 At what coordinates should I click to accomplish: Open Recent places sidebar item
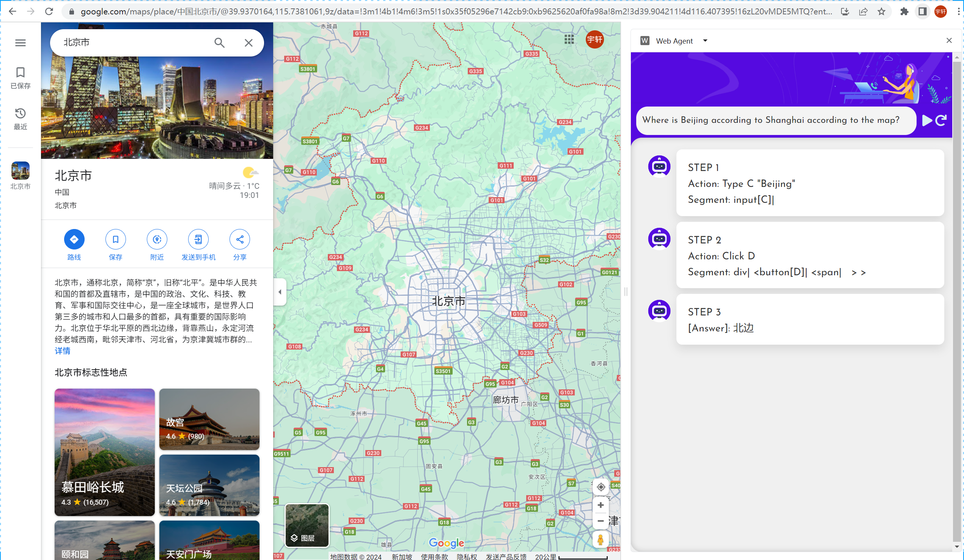(20, 119)
